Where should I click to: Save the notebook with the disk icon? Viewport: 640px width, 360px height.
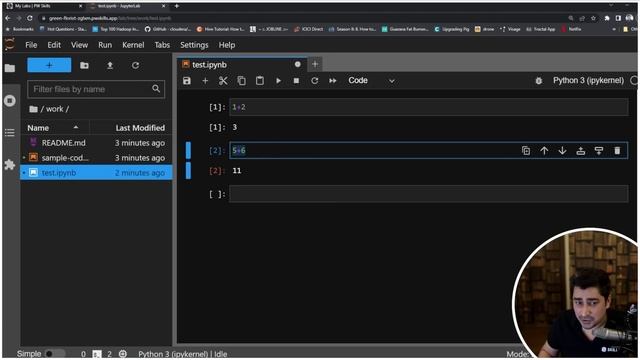click(x=187, y=81)
